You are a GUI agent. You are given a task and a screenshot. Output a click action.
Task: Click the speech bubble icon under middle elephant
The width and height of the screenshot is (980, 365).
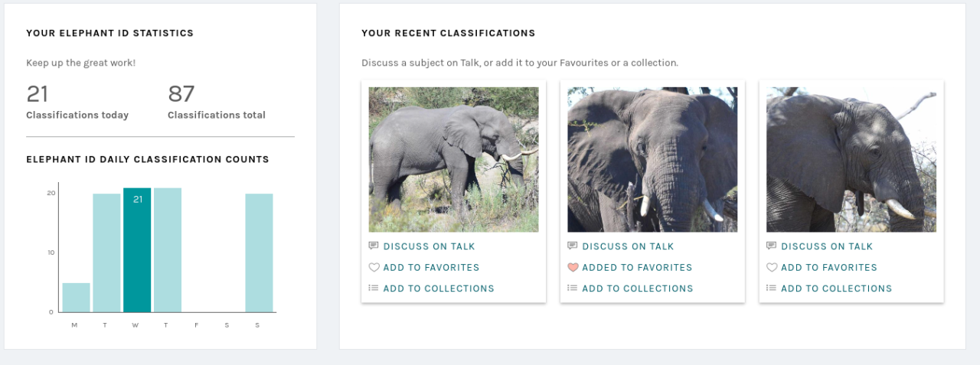click(x=573, y=246)
